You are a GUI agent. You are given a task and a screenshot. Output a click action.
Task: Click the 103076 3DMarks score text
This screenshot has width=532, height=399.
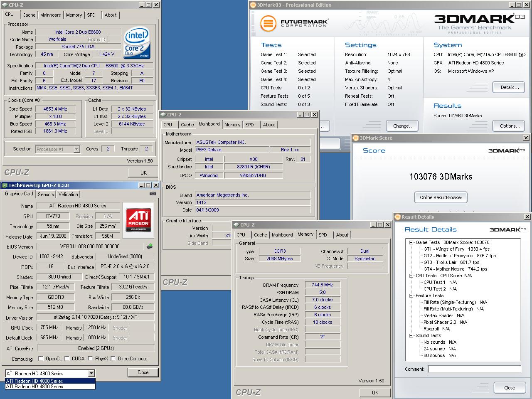point(441,177)
